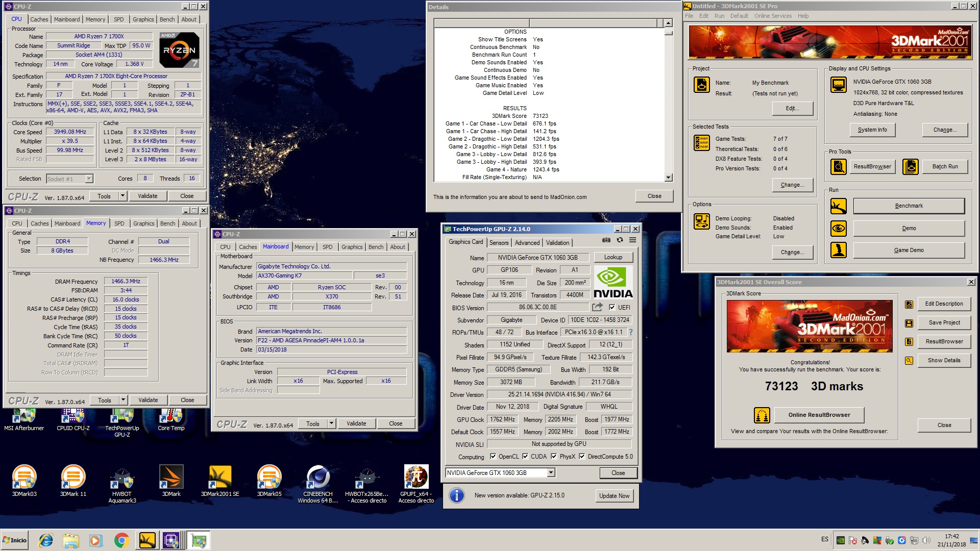Click the volume speaker tray icon
The image size is (980, 551).
[926, 540]
